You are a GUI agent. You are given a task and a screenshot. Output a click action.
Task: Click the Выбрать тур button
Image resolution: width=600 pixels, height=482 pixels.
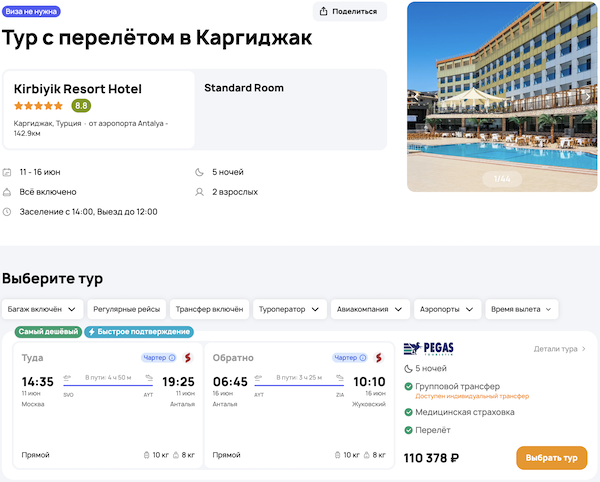click(551, 458)
